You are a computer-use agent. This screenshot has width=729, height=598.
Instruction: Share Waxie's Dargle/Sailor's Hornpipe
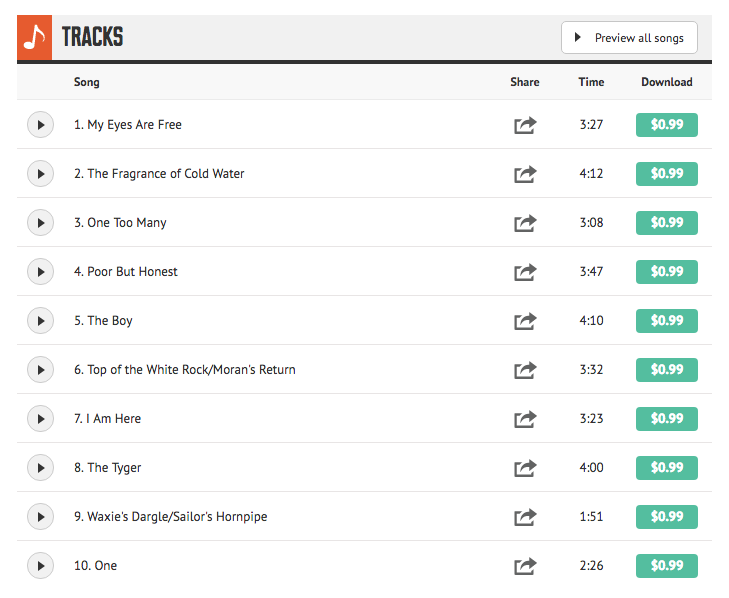(525, 517)
